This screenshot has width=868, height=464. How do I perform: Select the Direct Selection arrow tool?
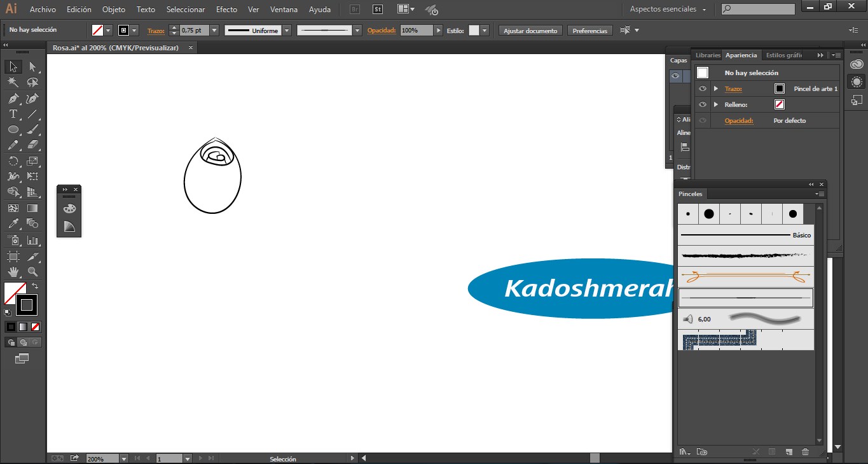tap(32, 67)
